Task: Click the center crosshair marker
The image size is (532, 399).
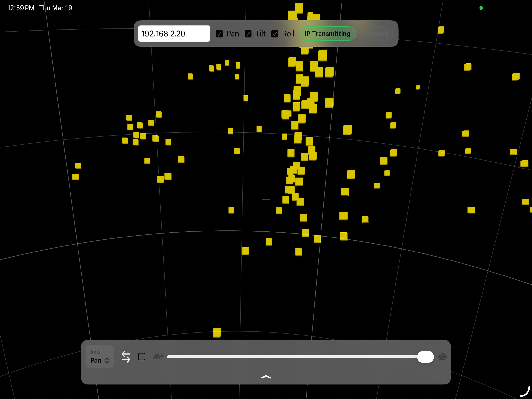Action: coord(266,199)
